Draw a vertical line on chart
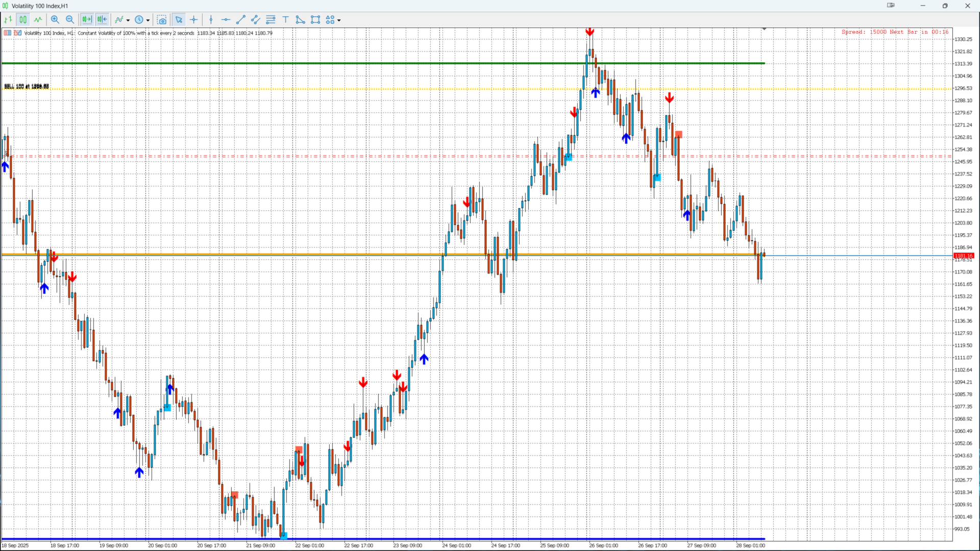980x551 pixels. point(211,20)
